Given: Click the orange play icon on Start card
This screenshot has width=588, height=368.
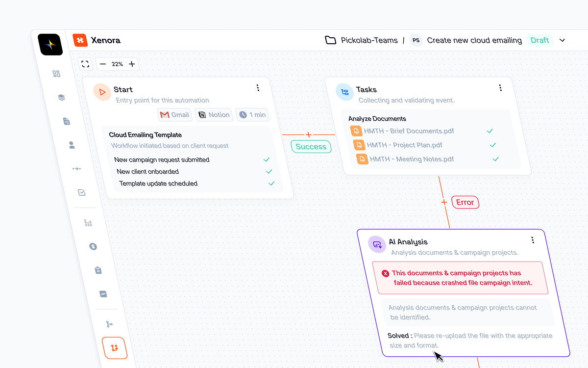Looking at the screenshot, I should (x=102, y=92).
